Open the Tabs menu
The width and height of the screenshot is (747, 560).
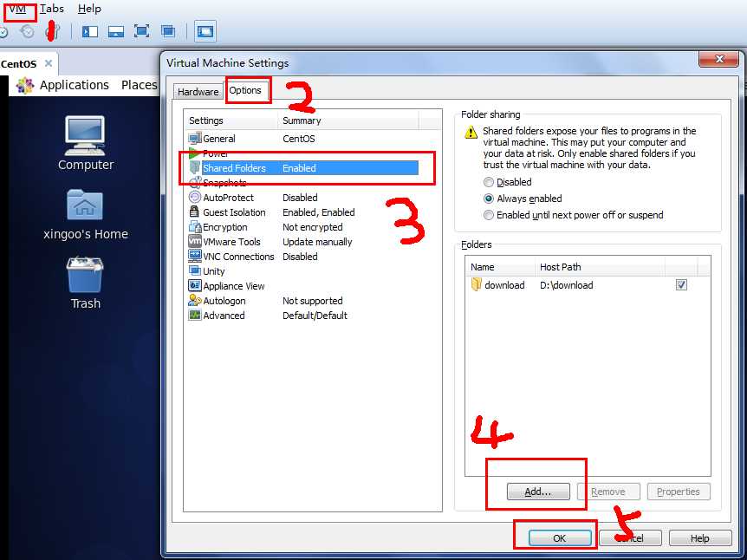51,9
